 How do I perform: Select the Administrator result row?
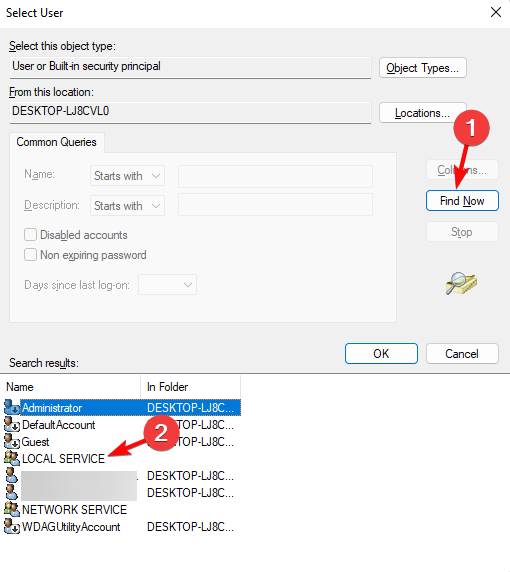(122, 407)
